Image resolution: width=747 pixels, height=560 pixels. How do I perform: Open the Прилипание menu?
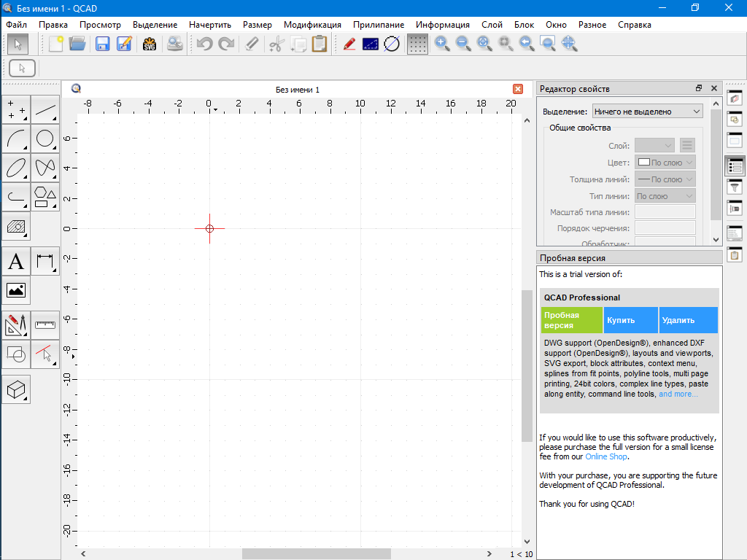[x=379, y=25]
